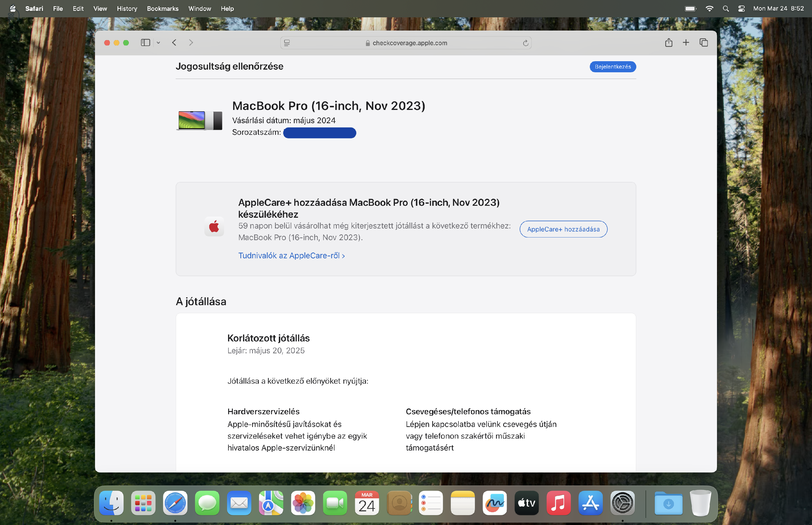This screenshot has width=812, height=525.
Task: Open Spotlight search icon
Action: coord(726,8)
